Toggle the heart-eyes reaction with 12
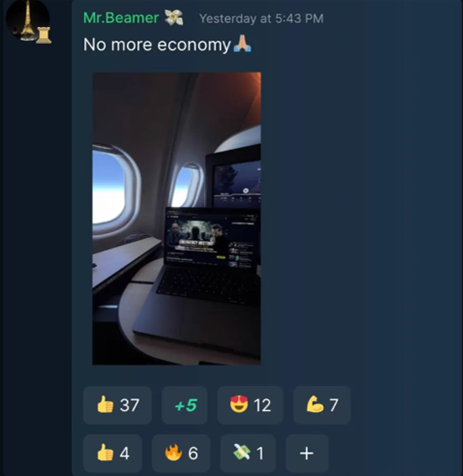Screen dimensions: 463x476 250,405
